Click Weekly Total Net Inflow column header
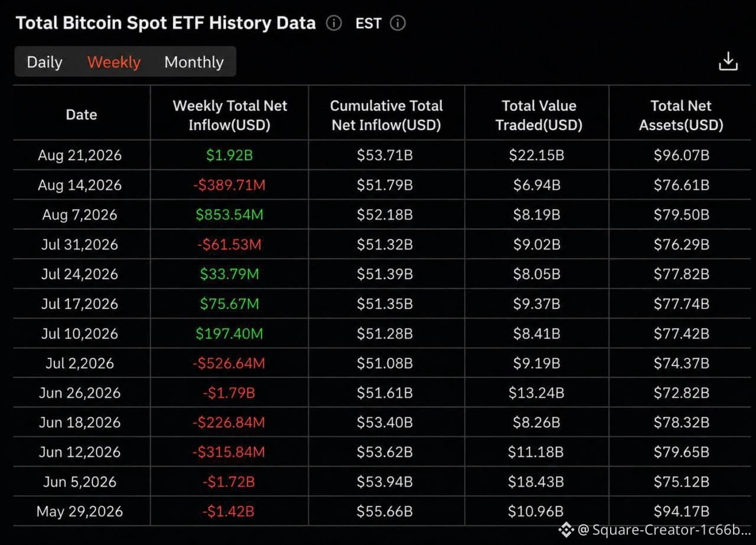Screen dimensions: 756x545 pyautogui.click(x=230, y=115)
